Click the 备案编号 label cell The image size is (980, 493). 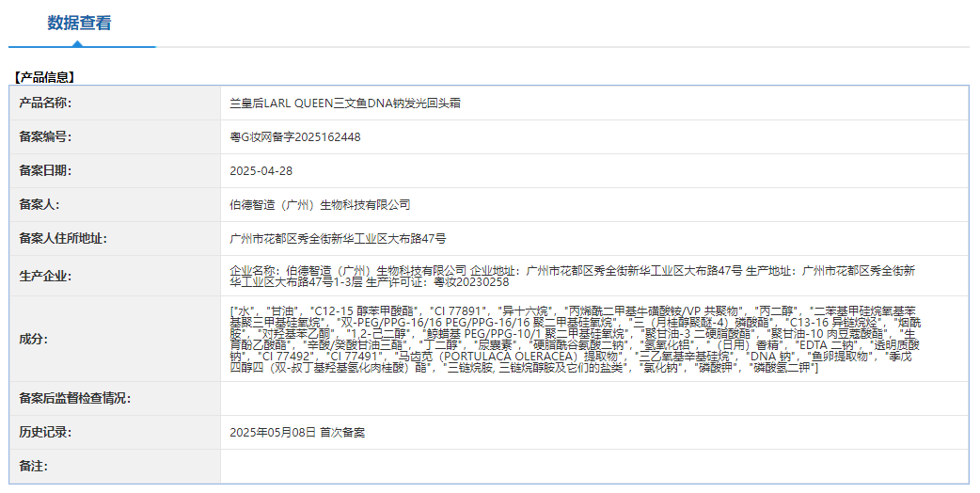pos(115,136)
